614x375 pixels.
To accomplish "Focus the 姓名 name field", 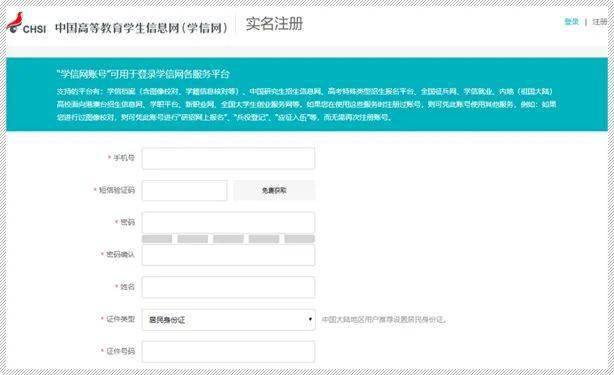I will coord(228,287).
